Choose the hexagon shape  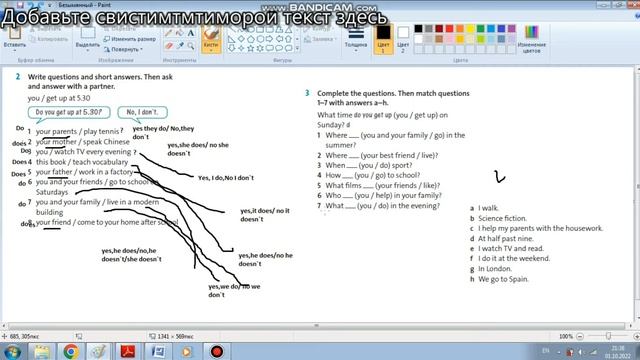point(260,39)
